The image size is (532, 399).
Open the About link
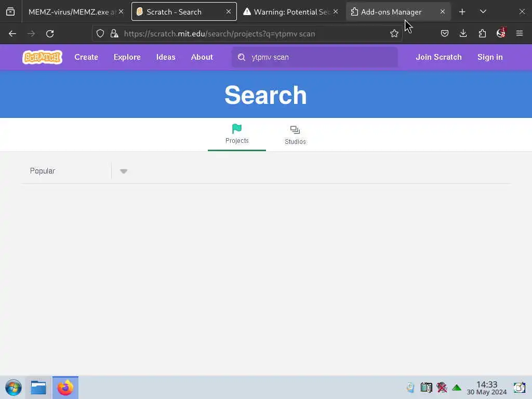202,57
